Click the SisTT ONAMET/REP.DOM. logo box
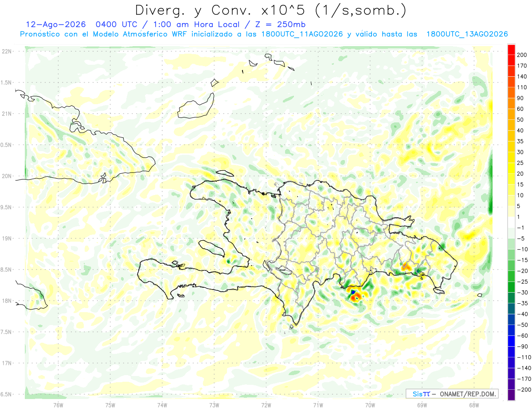The height and width of the screenshot is (411, 532). point(452,394)
